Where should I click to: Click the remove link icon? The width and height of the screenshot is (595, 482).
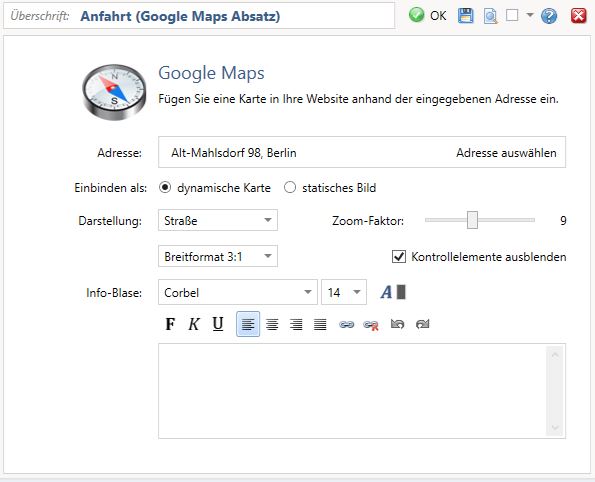[371, 325]
